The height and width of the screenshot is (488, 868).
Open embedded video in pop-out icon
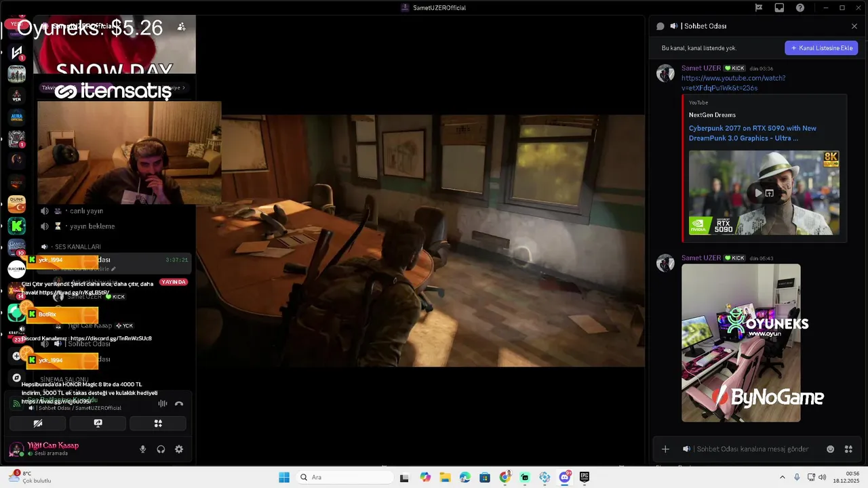[x=770, y=193]
